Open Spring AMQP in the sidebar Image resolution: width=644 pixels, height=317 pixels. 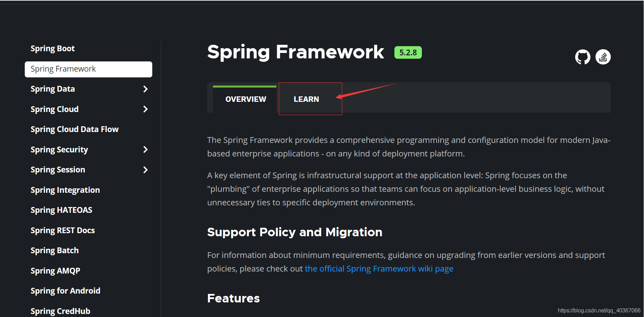point(55,271)
